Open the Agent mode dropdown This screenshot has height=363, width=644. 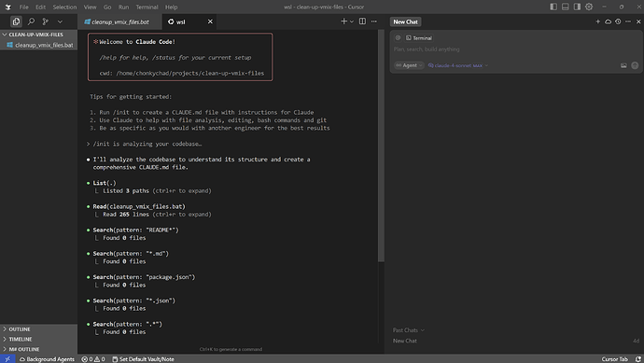click(409, 65)
